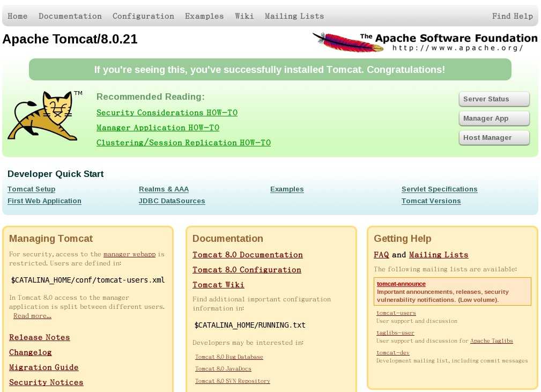
Task: Open Tomcat 8.0 Documentation link
Action: tap(248, 255)
